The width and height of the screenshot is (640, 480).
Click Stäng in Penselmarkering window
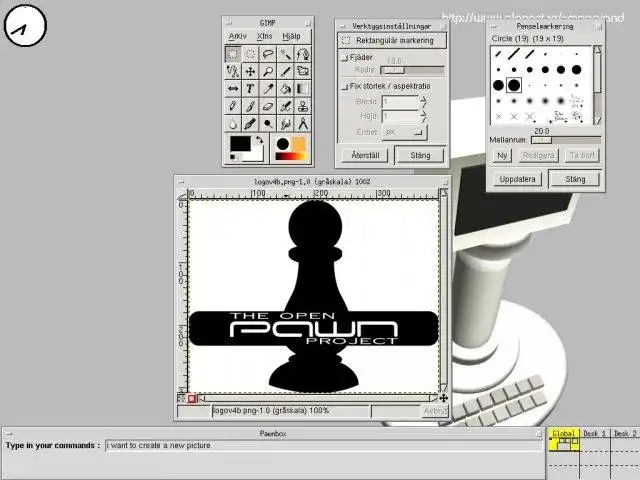click(575, 179)
